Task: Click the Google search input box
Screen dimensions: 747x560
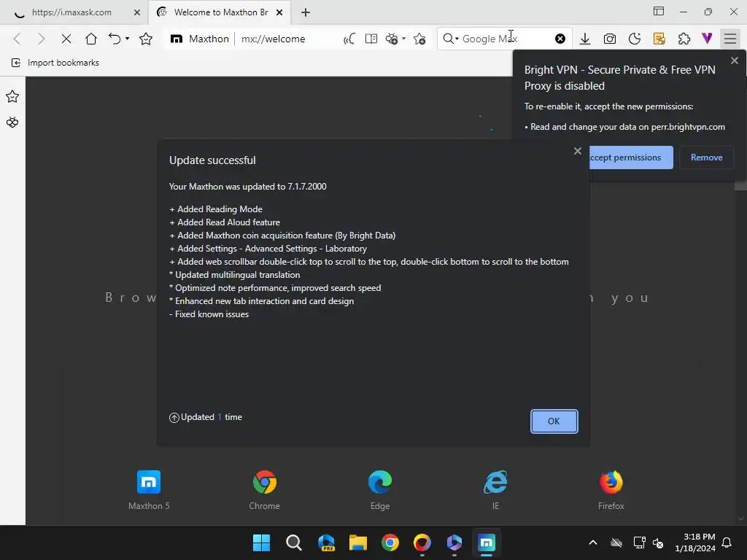Action: point(506,39)
